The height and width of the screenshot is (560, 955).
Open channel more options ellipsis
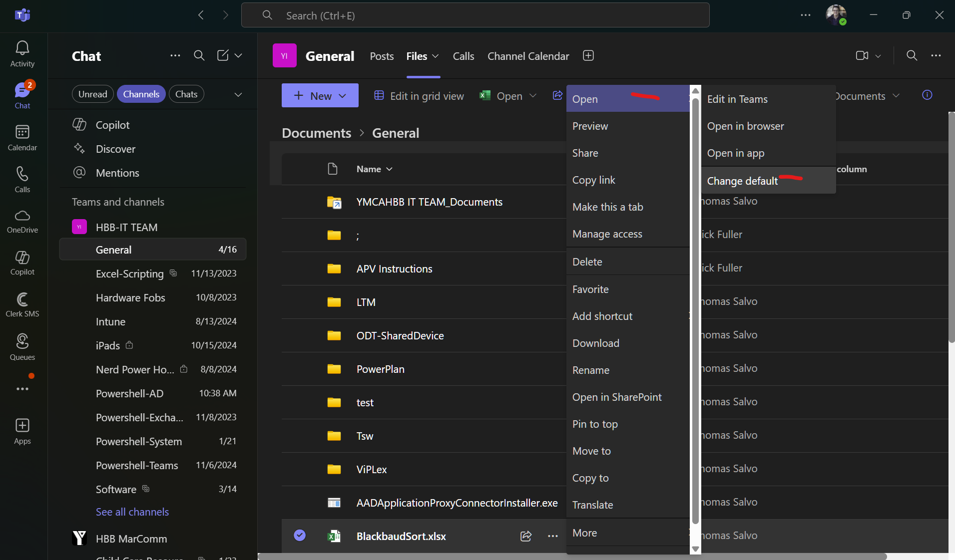(x=936, y=55)
